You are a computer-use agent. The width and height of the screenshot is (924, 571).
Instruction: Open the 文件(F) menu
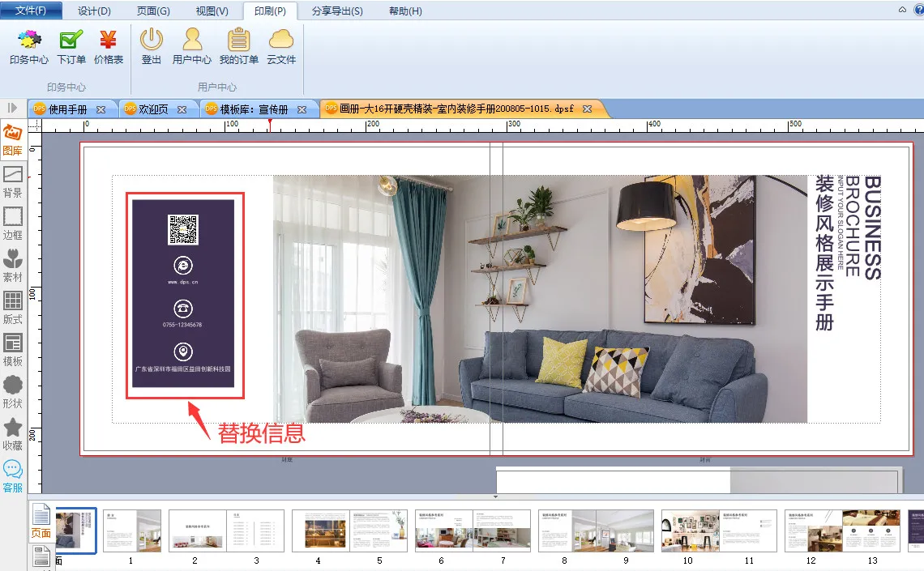tap(31, 11)
